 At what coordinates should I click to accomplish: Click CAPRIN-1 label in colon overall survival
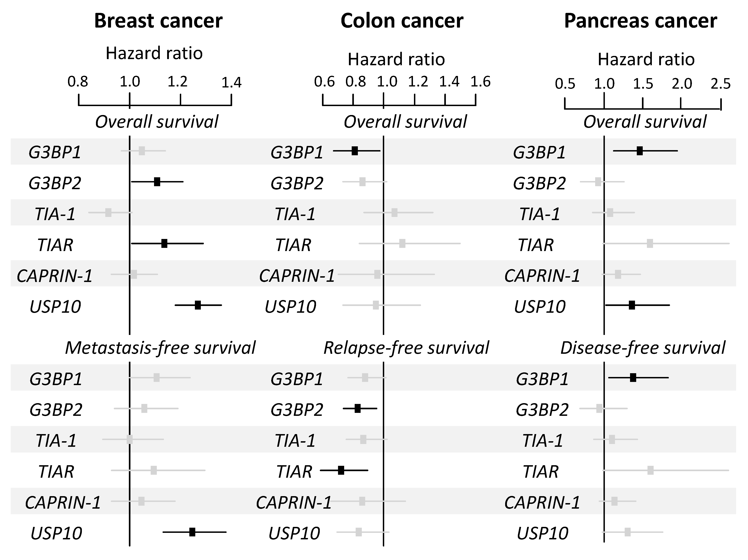(297, 276)
